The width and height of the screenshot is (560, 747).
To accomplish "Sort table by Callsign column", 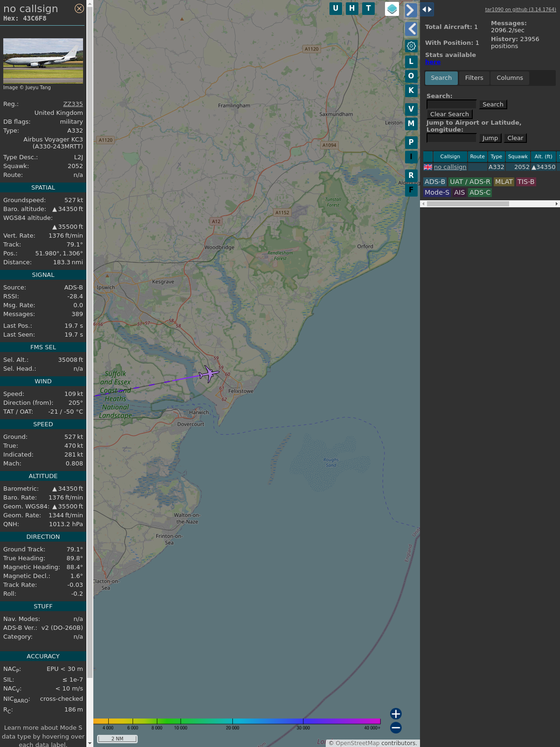I will click(x=450, y=157).
